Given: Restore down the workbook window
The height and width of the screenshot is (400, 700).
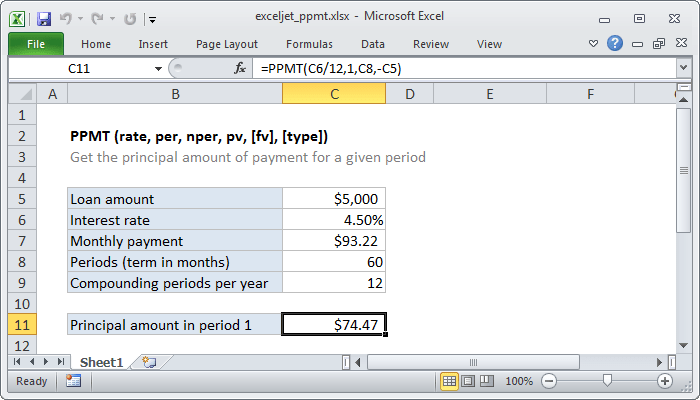Looking at the screenshot, I should (659, 43).
